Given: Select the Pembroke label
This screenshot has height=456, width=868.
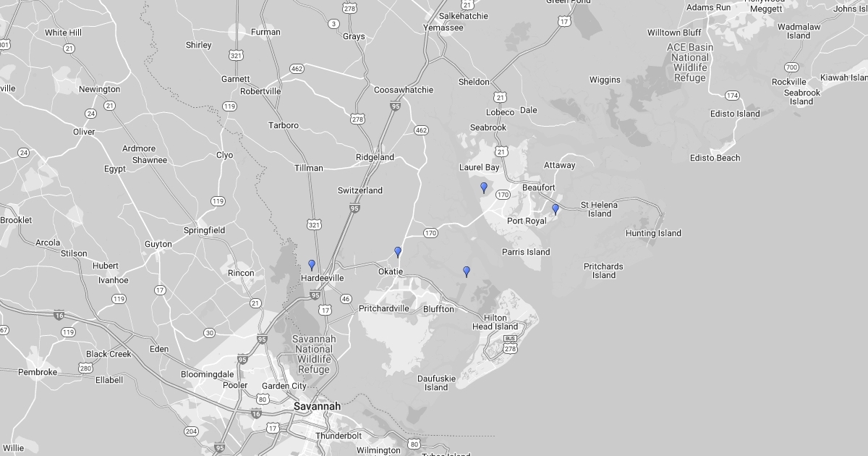Looking at the screenshot, I should [38, 373].
